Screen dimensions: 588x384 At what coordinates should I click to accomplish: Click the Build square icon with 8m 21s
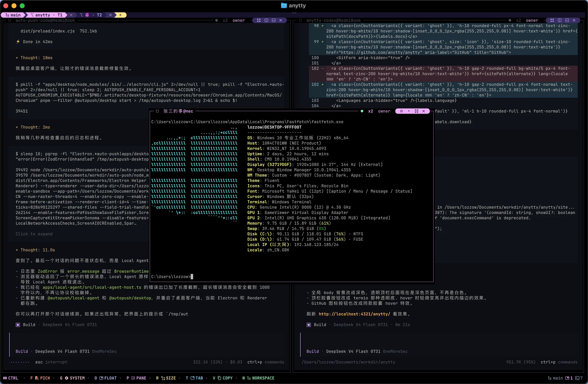click(309, 325)
